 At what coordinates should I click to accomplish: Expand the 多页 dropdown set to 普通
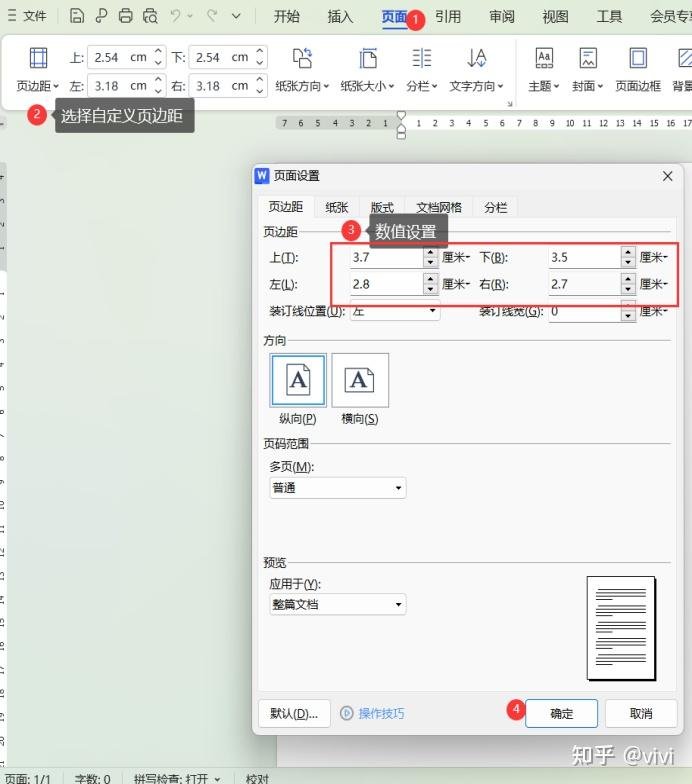tap(337, 488)
